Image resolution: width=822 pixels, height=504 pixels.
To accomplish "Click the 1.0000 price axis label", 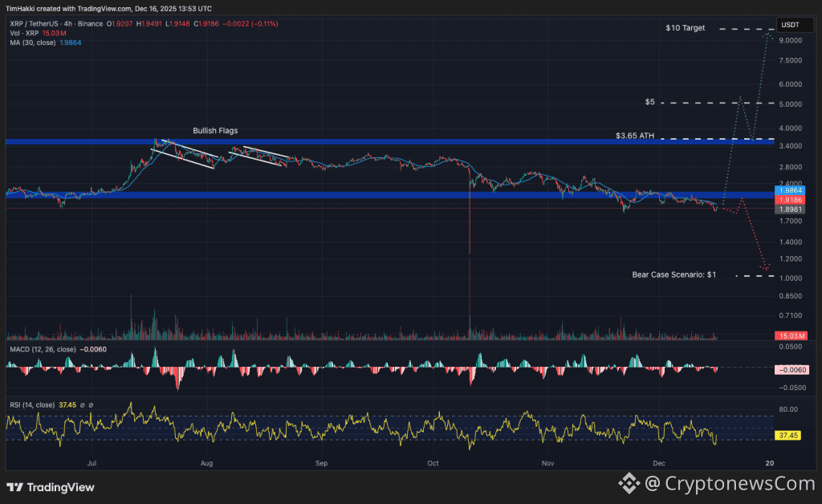I will click(x=791, y=278).
